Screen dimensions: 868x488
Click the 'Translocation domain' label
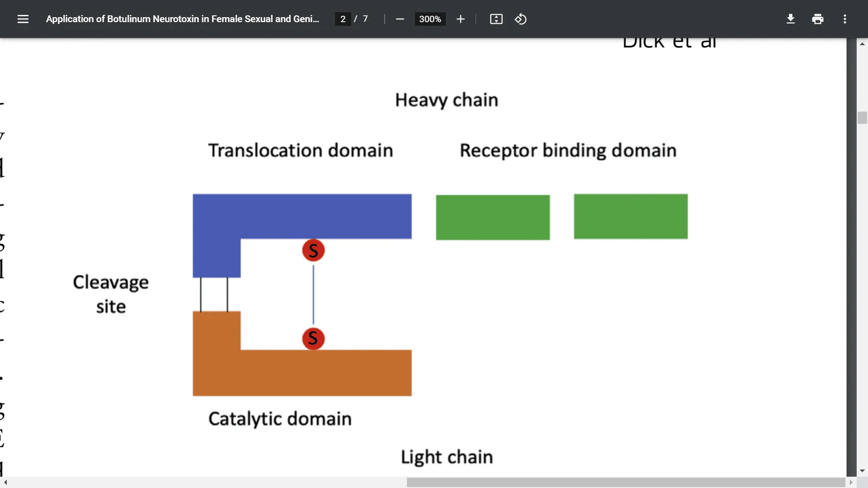(301, 150)
